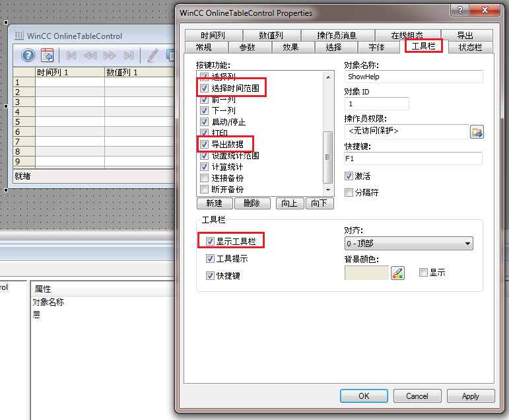
Task: Click list scrollbar up arrow
Action: pos(328,77)
